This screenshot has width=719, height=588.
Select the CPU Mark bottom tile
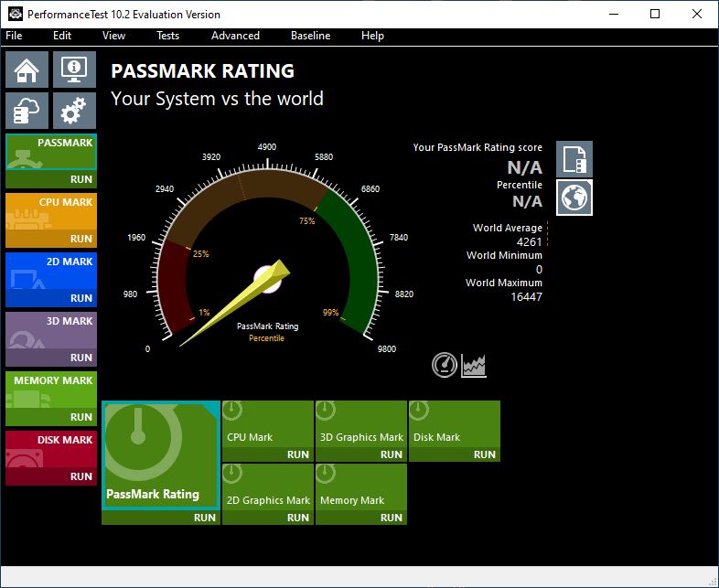pyautogui.click(x=268, y=424)
